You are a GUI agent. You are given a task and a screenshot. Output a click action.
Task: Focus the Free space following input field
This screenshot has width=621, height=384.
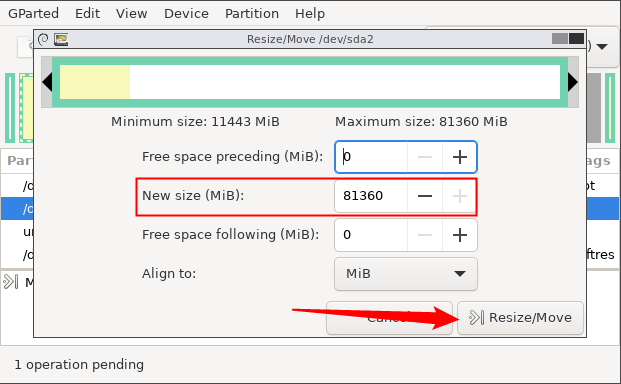pos(371,235)
